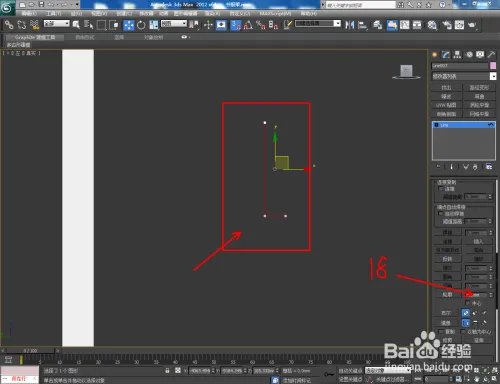The width and height of the screenshot is (500, 384).
Task: Click the 修剪 button
Action: tap(447, 340)
